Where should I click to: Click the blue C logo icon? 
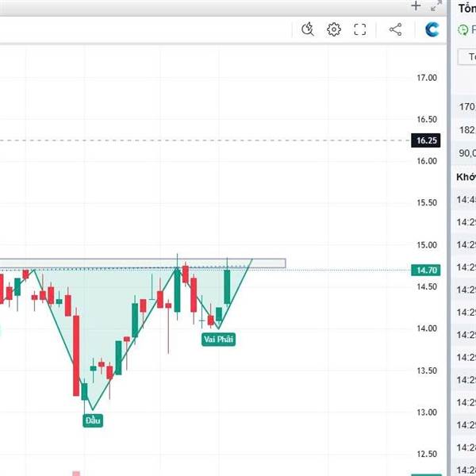pos(432,29)
